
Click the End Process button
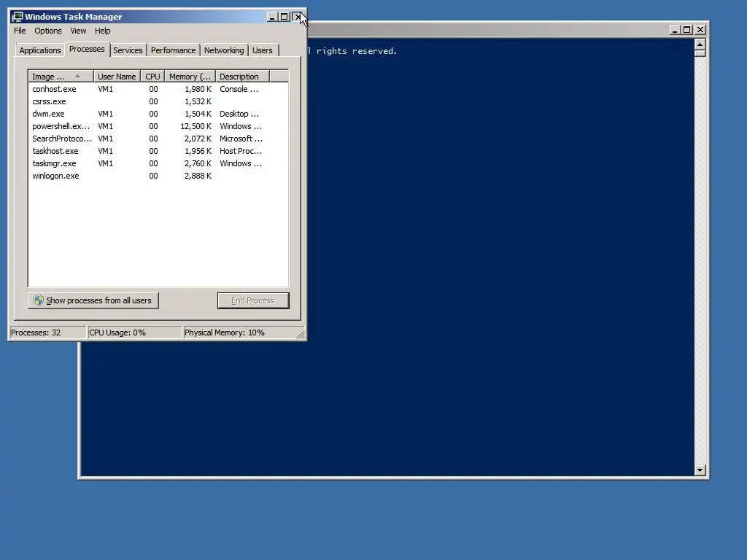[253, 300]
